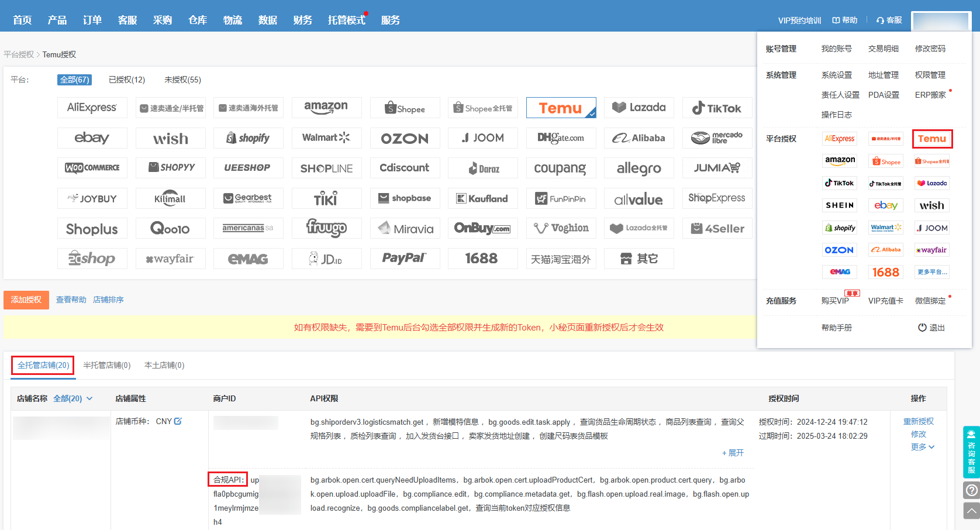
Task: Select the highlighted Temu entry in dropdown panel
Action: pos(932,139)
